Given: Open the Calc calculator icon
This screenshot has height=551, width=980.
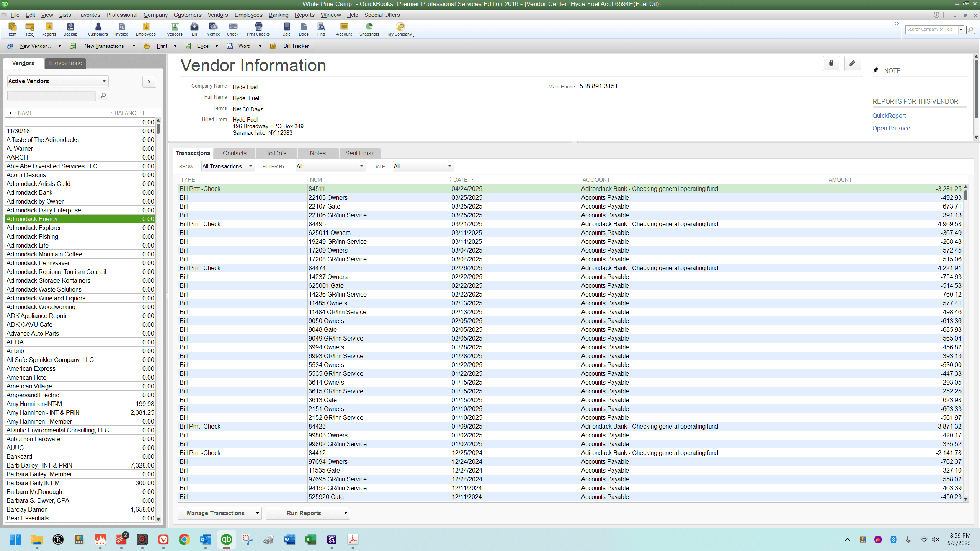Looking at the screenshot, I should point(287,29).
